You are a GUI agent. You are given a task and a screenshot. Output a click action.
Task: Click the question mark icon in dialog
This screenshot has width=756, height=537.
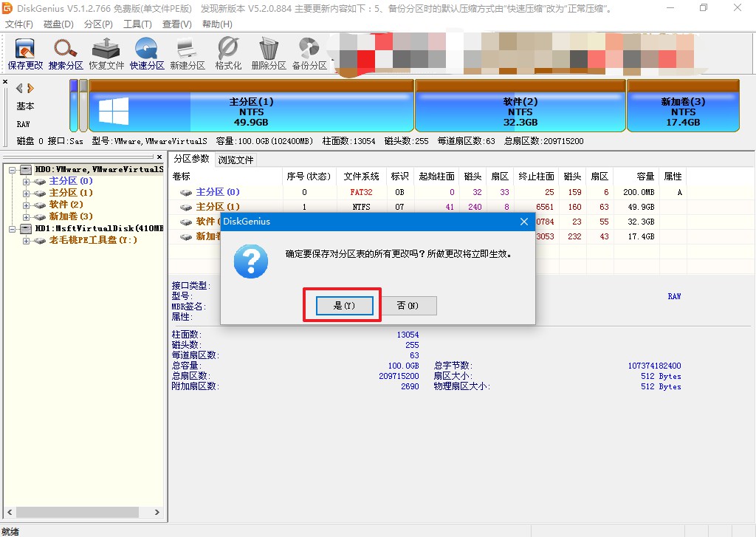251,261
